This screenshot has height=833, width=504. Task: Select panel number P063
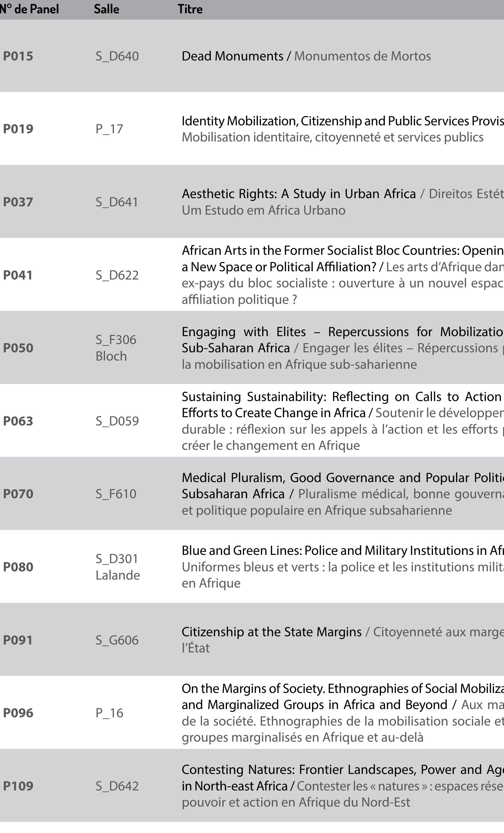click(x=18, y=421)
